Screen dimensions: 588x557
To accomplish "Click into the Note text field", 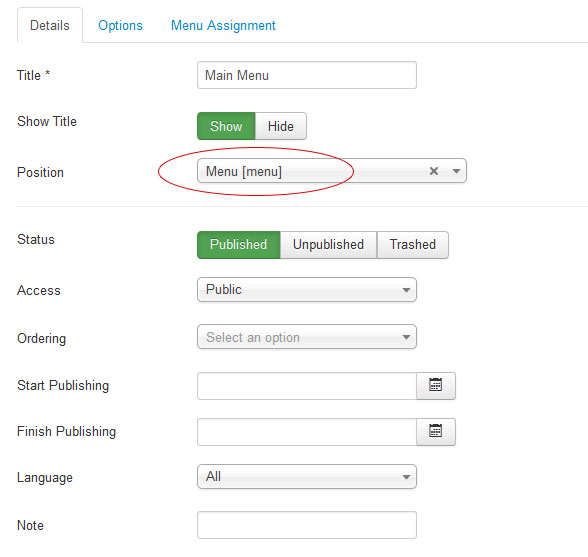I will pyautogui.click(x=307, y=525).
